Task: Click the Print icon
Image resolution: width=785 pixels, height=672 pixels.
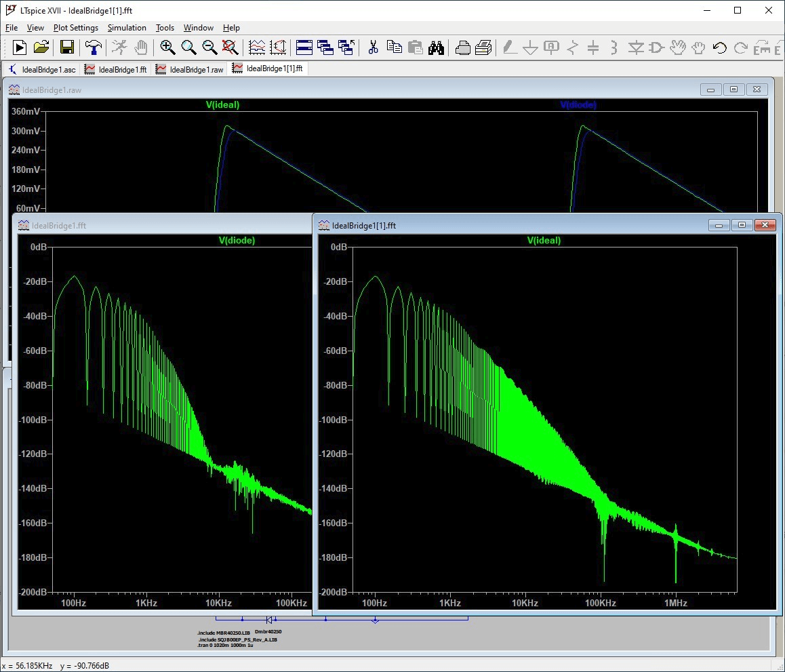Action: click(x=462, y=47)
